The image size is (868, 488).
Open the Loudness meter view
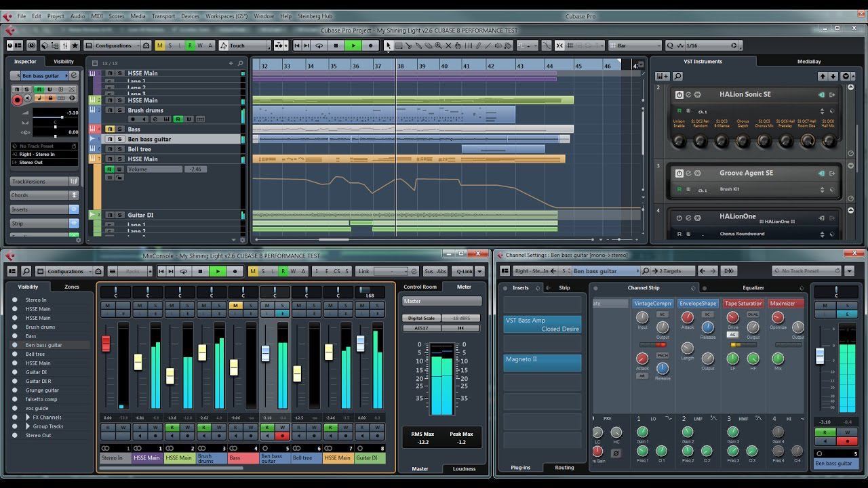pos(464,468)
